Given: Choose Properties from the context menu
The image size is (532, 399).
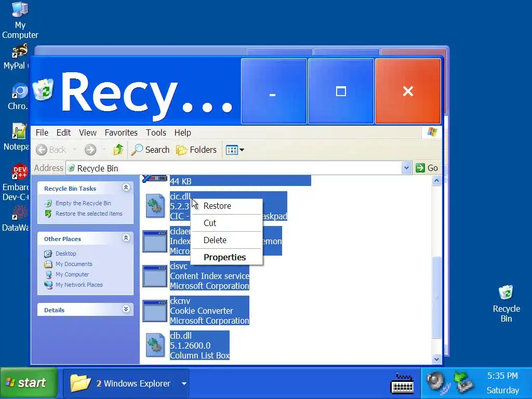Looking at the screenshot, I should (x=227, y=257).
